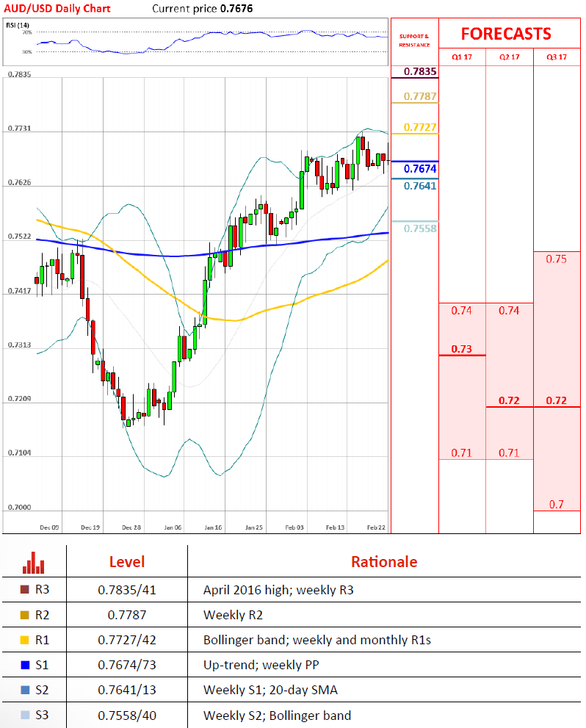Viewport: 586px width, 728px height.
Task: Click the R2 orange-brown color swatch
Action: coord(25,615)
